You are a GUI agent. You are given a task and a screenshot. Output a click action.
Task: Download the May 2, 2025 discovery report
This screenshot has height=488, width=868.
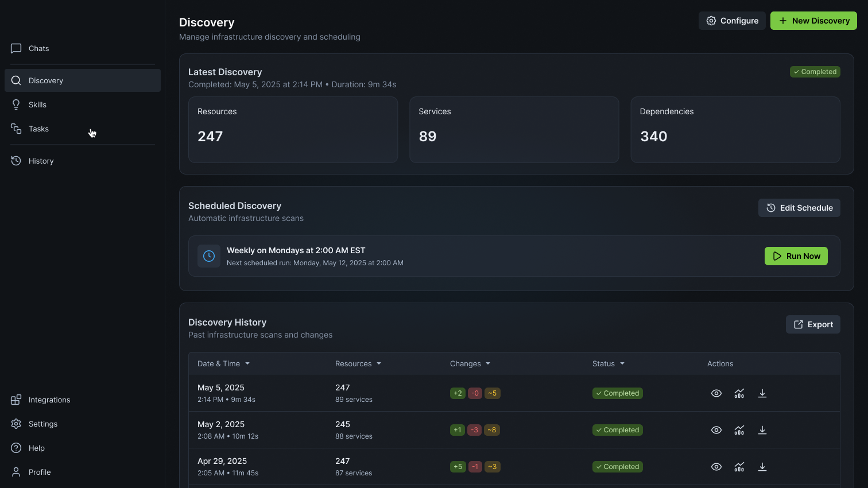point(762,430)
